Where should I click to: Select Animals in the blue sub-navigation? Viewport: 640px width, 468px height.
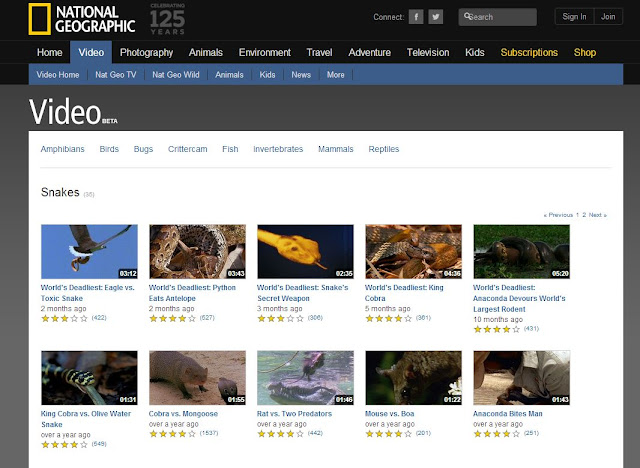coord(229,75)
